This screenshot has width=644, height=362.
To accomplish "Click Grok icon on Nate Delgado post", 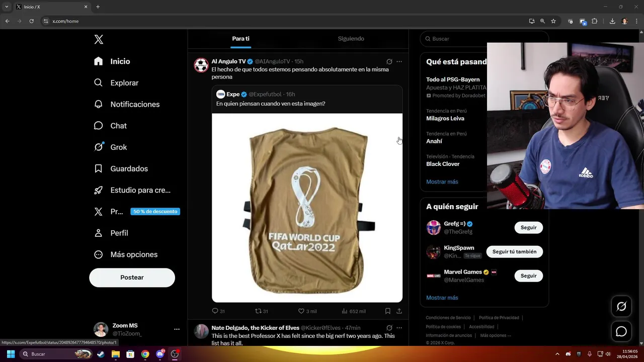I will coord(389,328).
